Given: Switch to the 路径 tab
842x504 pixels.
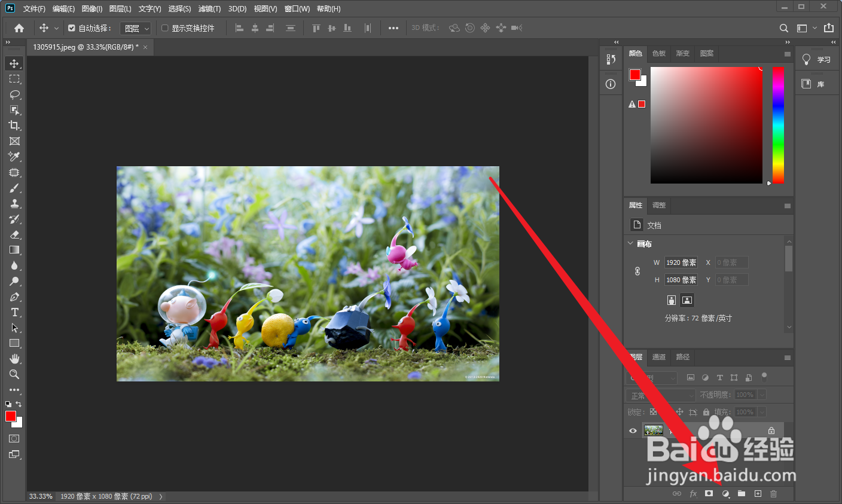Looking at the screenshot, I should [x=683, y=357].
